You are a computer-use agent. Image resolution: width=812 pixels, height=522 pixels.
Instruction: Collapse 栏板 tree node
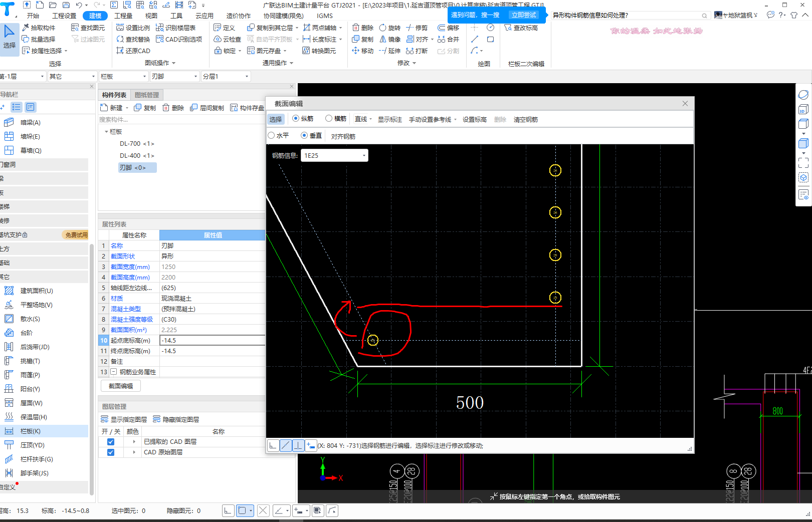coord(106,132)
